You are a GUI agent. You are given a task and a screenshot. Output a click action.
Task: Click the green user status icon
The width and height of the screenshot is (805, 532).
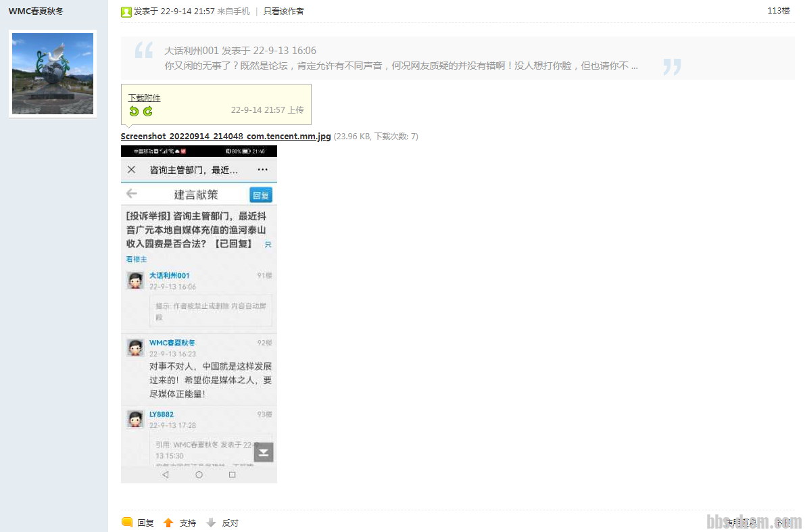[x=126, y=11]
